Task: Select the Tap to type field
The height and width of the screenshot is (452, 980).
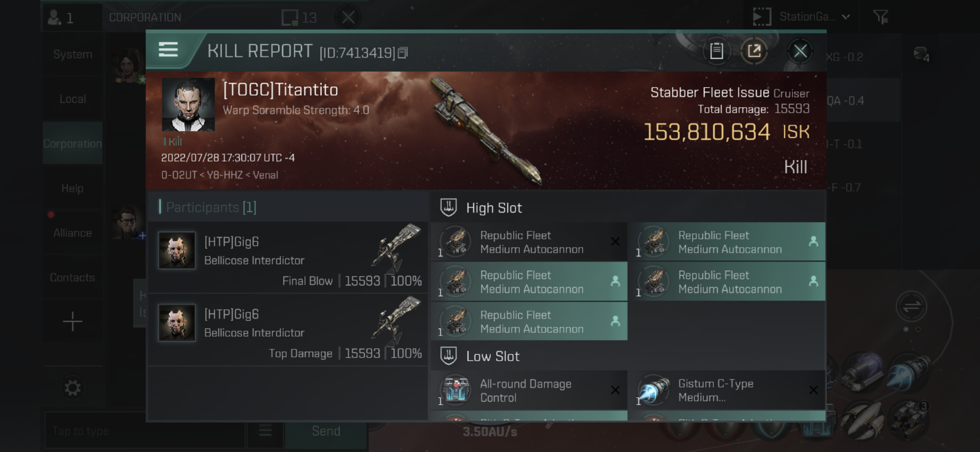Action: [x=144, y=431]
